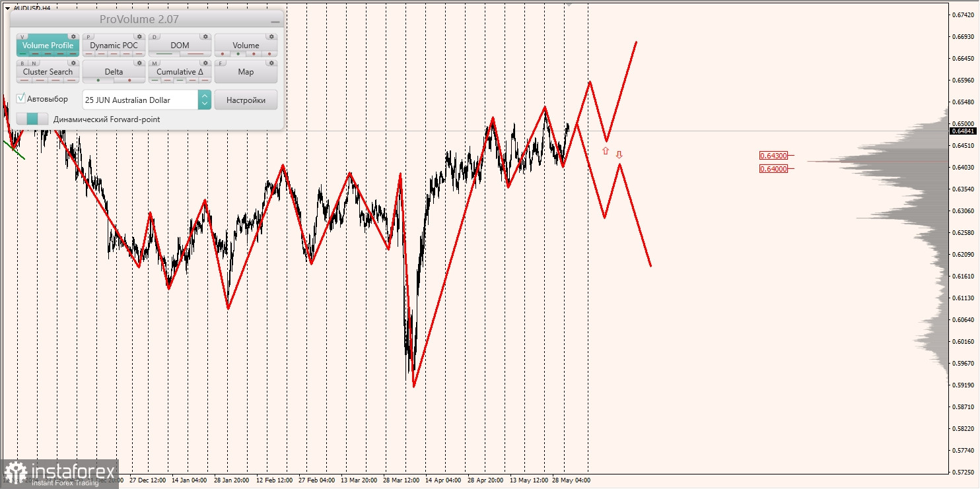Switch the Динамический Forward-point toggle
980x489 pixels.
pyautogui.click(x=32, y=119)
